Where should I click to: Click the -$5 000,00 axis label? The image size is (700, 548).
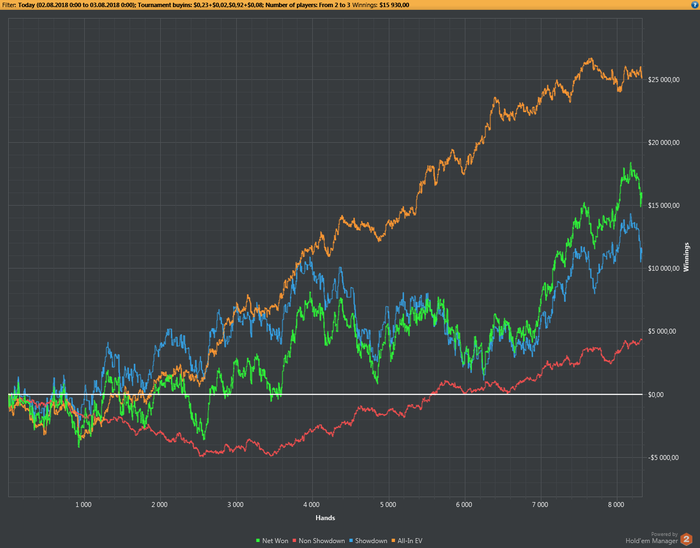pos(663,457)
